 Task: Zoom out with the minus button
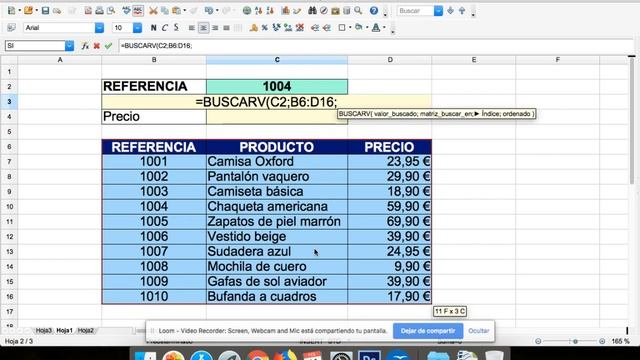click(x=538, y=341)
